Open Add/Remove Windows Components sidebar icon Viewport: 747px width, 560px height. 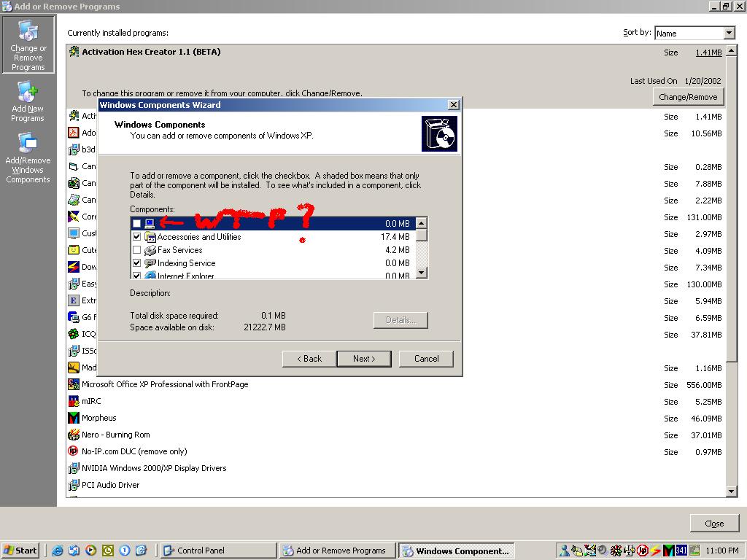[28, 157]
